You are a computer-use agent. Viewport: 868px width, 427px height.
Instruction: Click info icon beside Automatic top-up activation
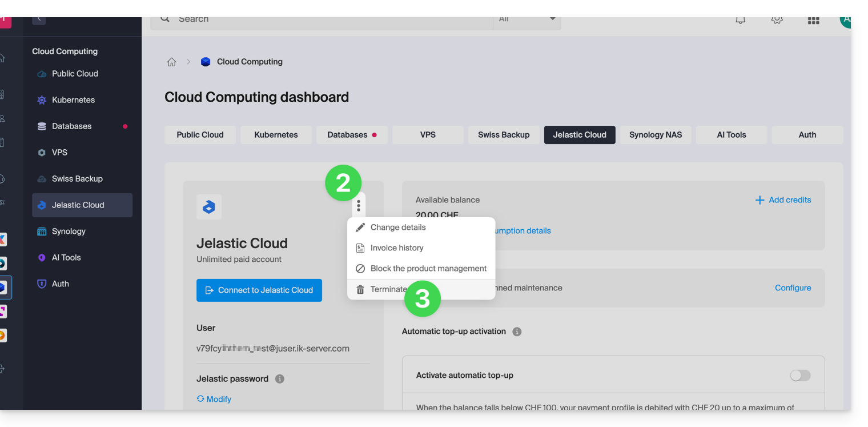point(517,332)
